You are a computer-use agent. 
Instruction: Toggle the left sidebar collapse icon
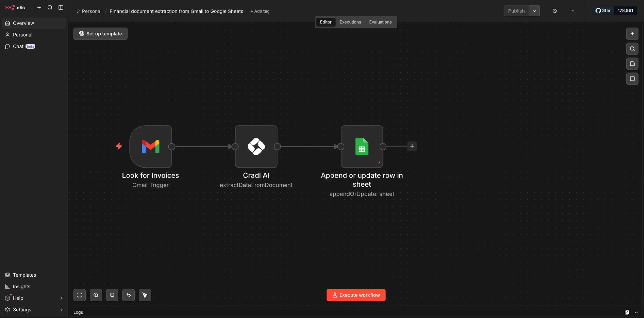pos(61,7)
